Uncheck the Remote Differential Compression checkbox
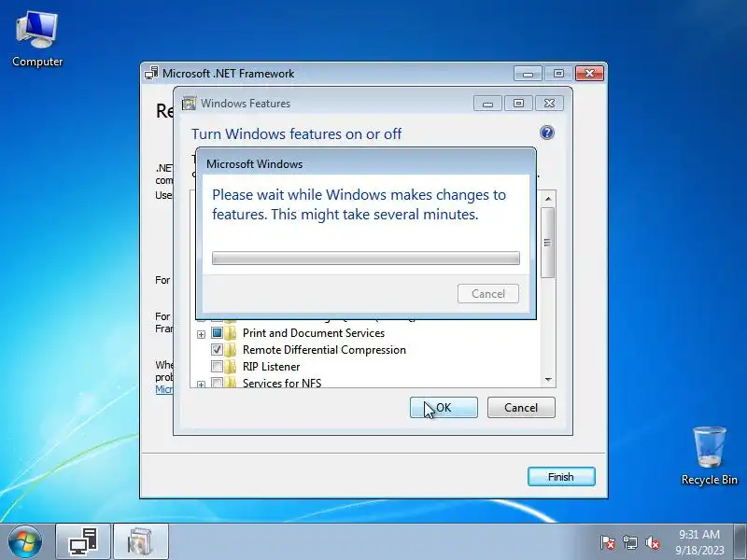 [217, 349]
